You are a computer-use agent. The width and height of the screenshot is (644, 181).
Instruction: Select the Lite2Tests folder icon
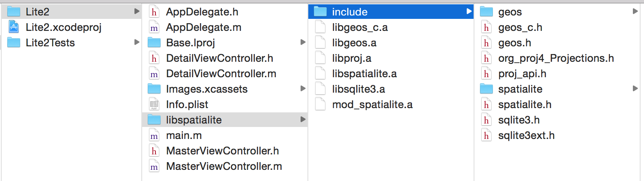[x=14, y=43]
